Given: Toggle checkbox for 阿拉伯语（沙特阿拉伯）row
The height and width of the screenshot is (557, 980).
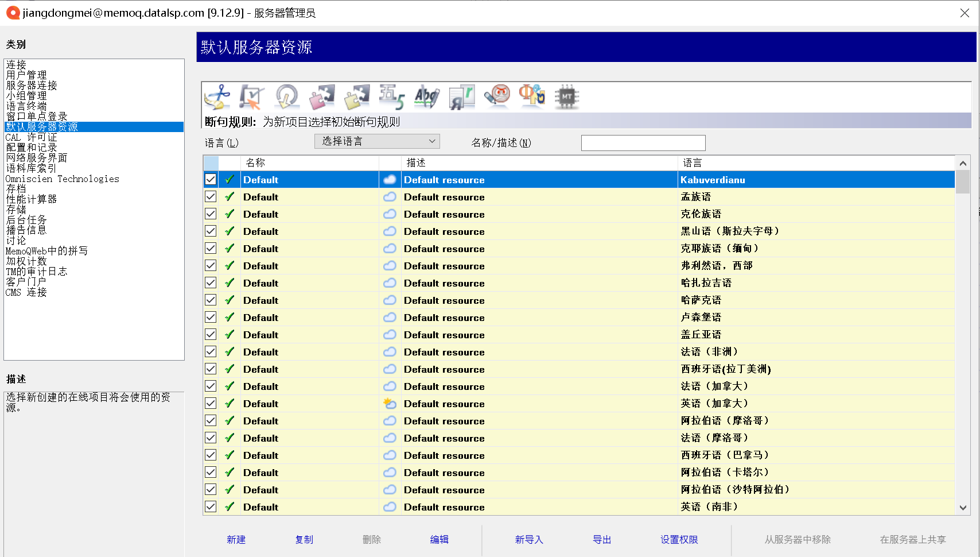Looking at the screenshot, I should 211,489.
